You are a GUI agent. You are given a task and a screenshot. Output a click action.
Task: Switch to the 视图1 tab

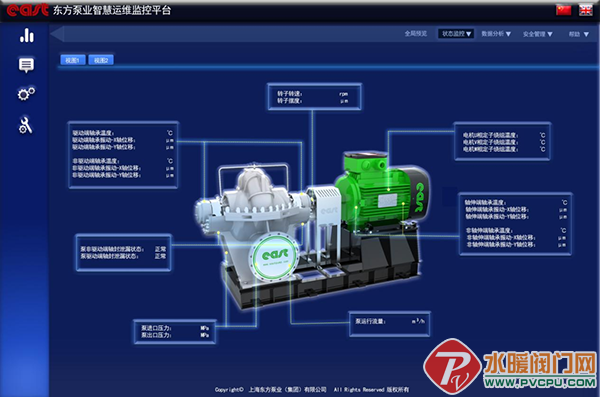73,60
